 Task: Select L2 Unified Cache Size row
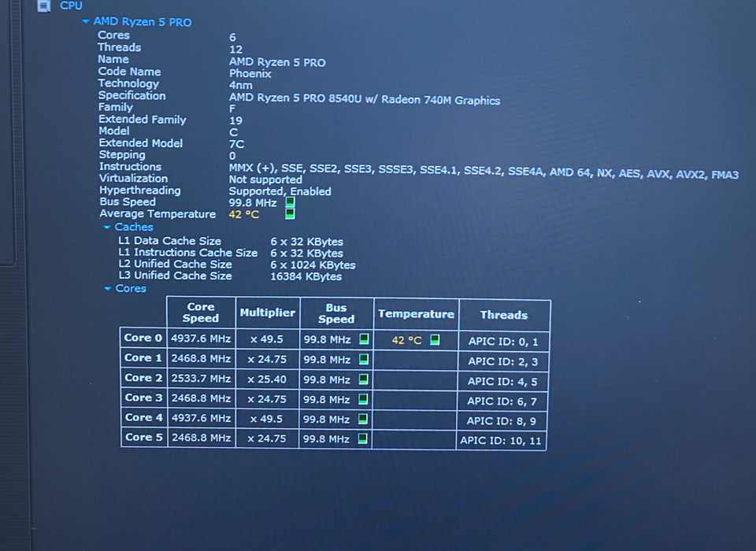click(237, 264)
